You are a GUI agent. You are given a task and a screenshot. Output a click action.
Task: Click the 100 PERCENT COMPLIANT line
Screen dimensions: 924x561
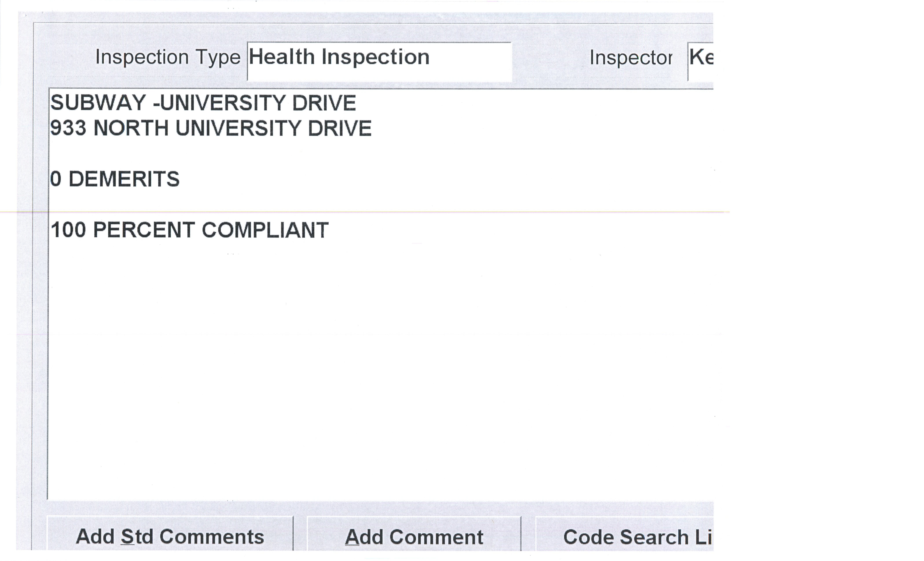point(189,230)
